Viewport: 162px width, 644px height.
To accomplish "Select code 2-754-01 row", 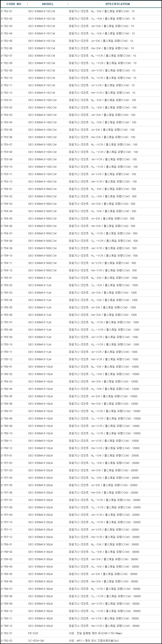I will point(81,189).
